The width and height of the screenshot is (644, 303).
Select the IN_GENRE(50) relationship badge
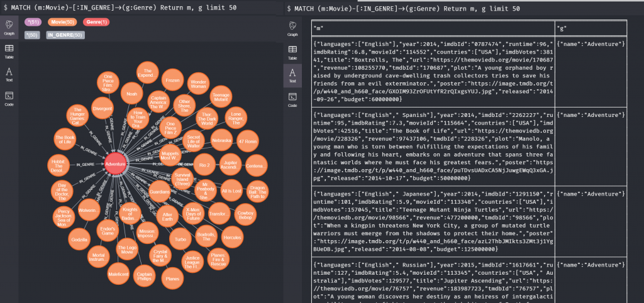tap(65, 35)
